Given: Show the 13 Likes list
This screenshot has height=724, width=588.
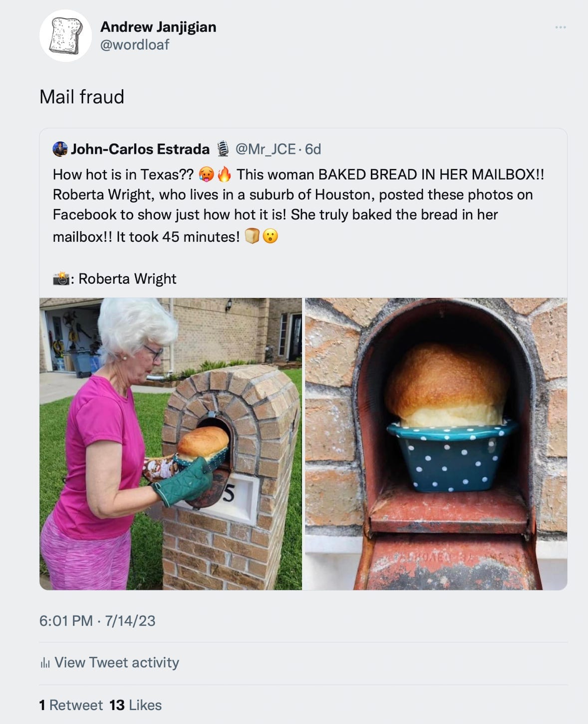Looking at the screenshot, I should (x=136, y=705).
